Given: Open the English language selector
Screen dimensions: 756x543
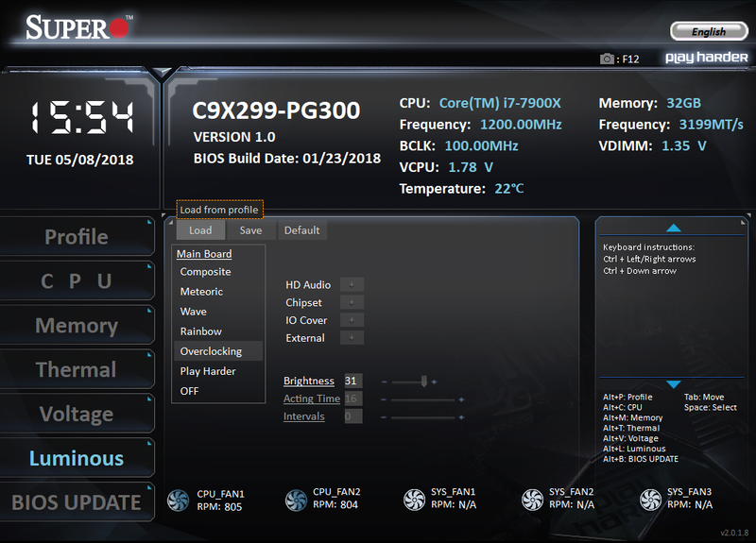Looking at the screenshot, I should coord(709,31).
